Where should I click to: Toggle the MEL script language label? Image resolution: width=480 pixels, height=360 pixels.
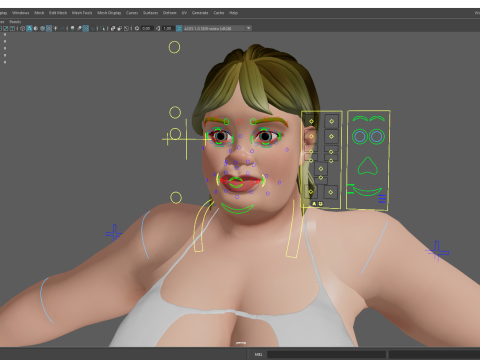(x=258, y=354)
